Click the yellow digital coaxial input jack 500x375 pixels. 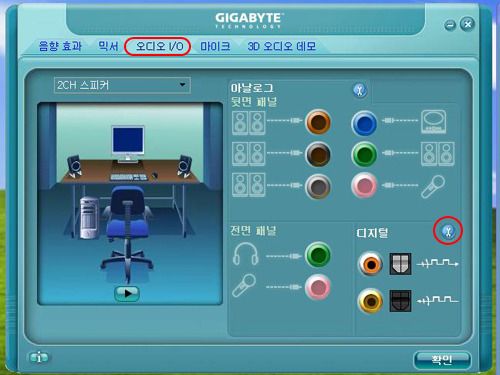point(370,301)
